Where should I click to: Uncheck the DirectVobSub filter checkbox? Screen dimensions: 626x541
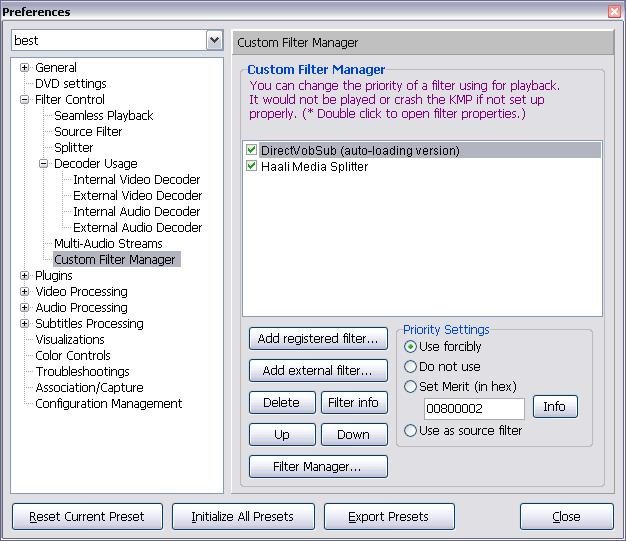252,150
